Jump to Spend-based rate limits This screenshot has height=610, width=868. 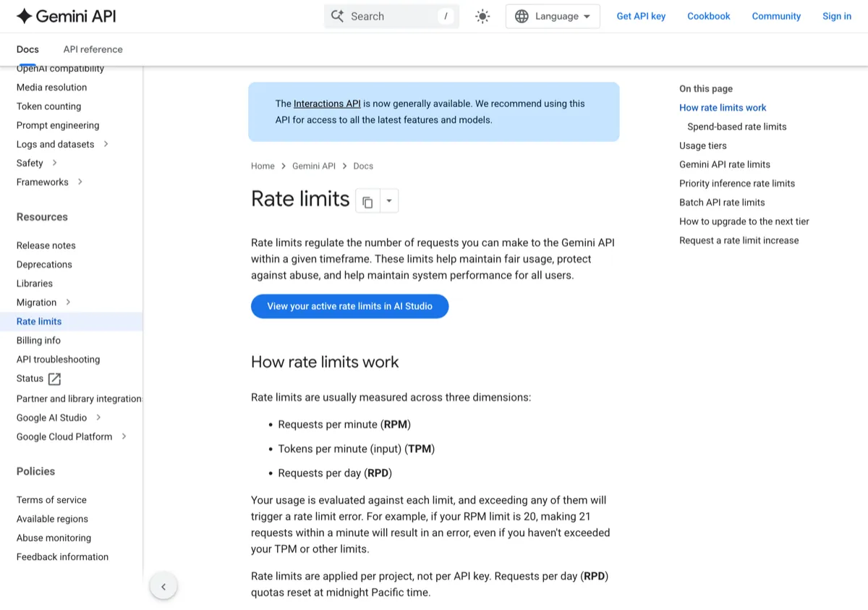(x=737, y=127)
